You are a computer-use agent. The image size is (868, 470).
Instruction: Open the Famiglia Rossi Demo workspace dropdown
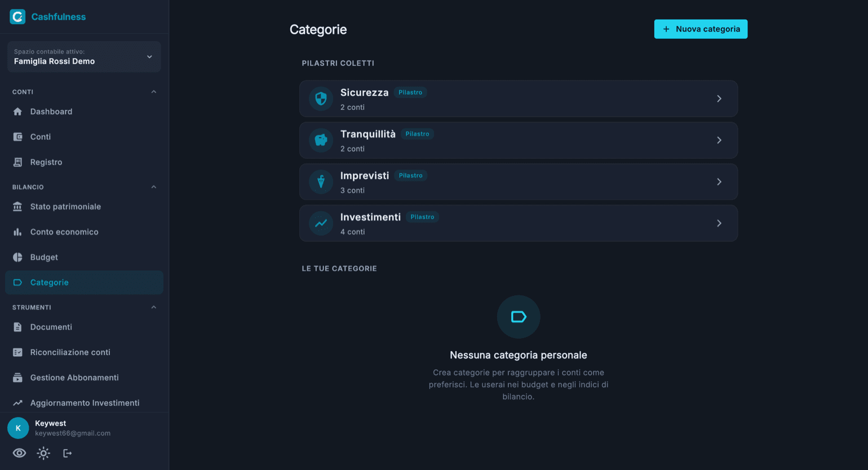84,57
